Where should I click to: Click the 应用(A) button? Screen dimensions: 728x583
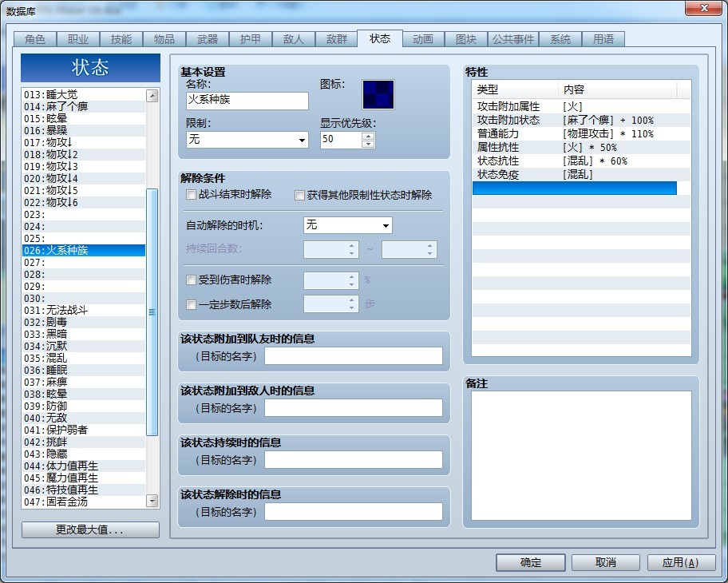pyautogui.click(x=681, y=562)
